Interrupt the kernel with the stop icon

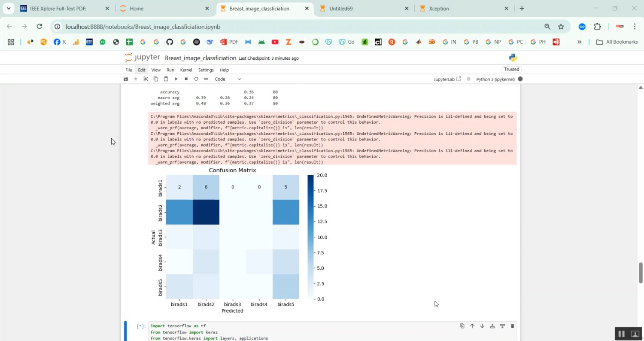(x=186, y=79)
